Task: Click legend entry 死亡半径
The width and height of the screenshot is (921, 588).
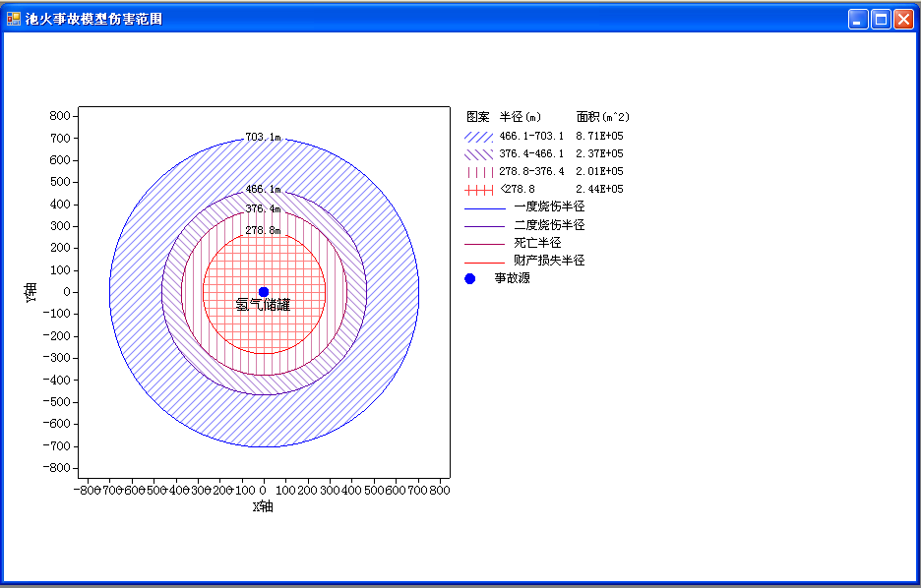Action: tap(537, 242)
